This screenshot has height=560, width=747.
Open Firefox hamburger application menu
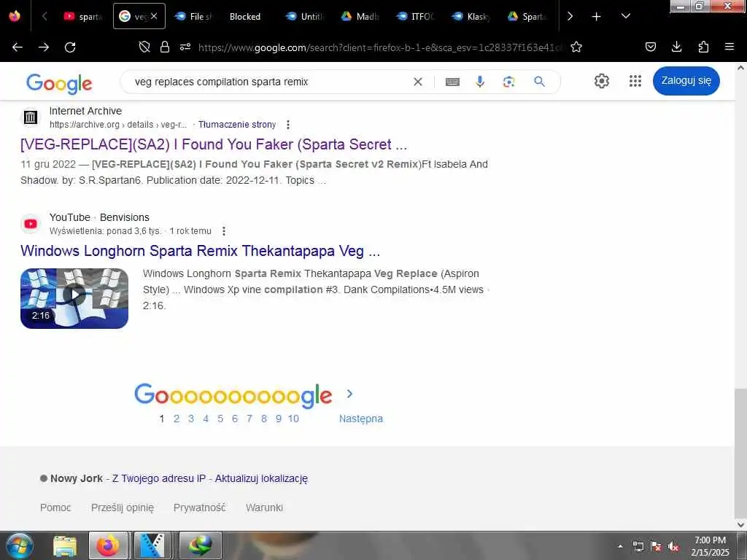pos(729,47)
